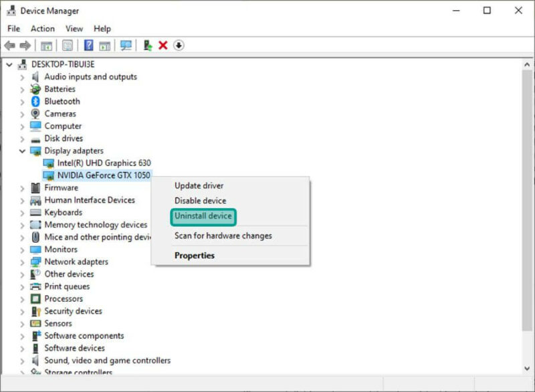The width and height of the screenshot is (535, 392).
Task: Open the Help menu
Action: pos(102,29)
